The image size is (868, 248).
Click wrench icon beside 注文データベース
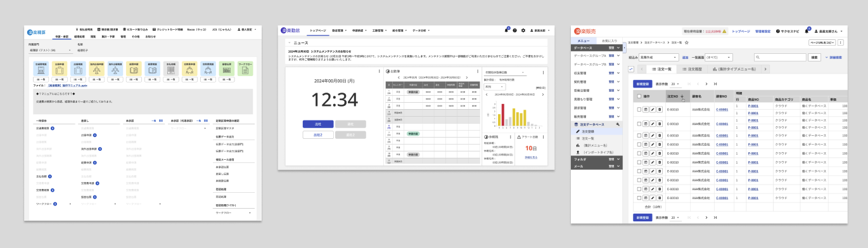[x=618, y=124]
